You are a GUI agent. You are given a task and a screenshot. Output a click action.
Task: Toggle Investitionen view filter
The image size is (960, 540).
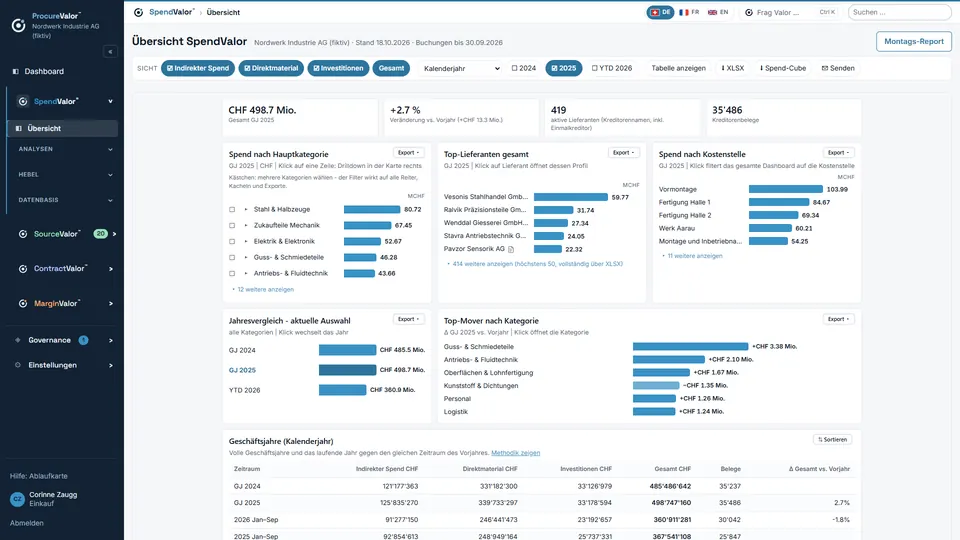click(338, 68)
